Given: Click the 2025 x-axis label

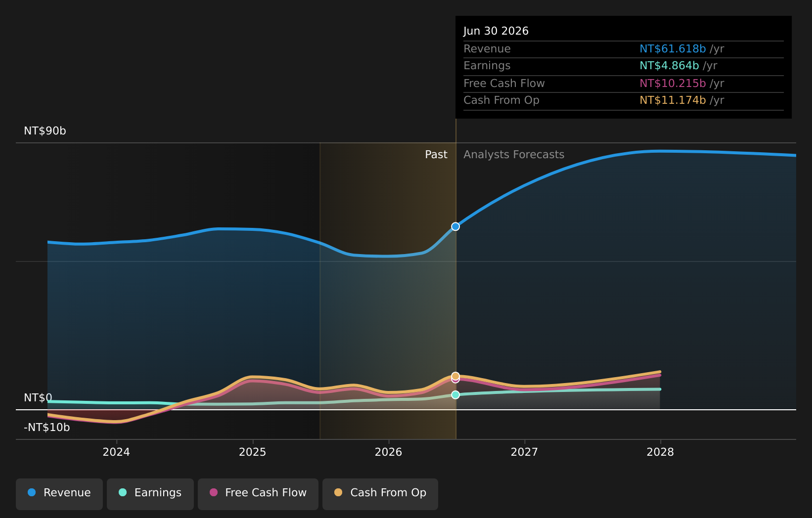Looking at the screenshot, I should click(x=252, y=452).
